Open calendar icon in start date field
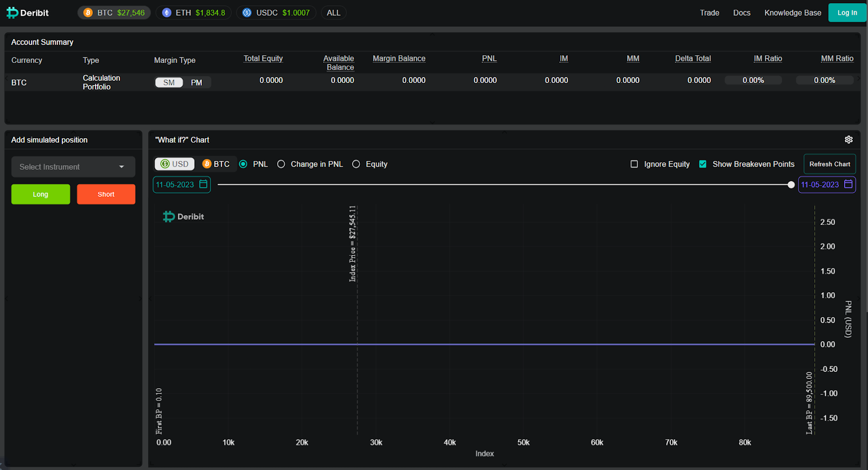This screenshot has width=868, height=470. point(203,184)
